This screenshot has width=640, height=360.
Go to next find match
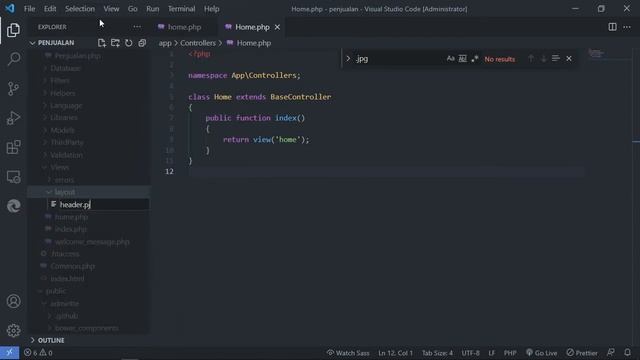click(543, 59)
